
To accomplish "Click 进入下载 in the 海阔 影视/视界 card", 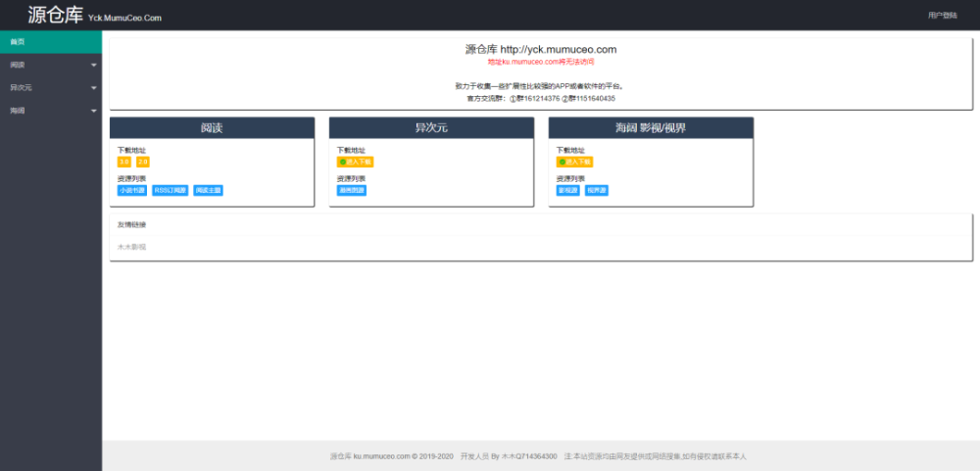I will [574, 162].
